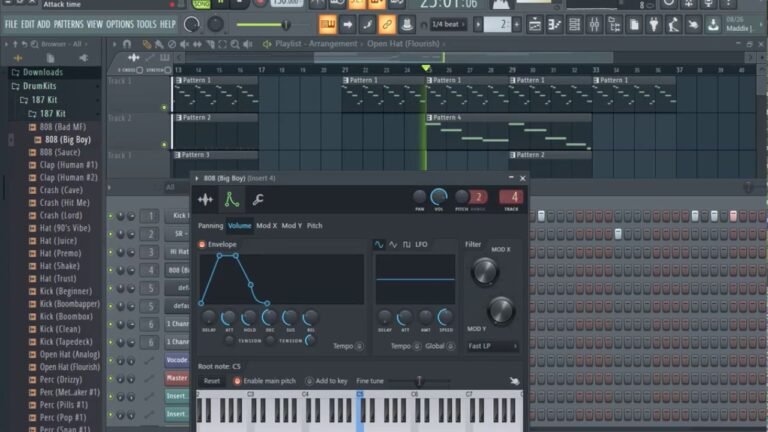
Task: Toggle the Envelope enable LED
Action: [202, 244]
